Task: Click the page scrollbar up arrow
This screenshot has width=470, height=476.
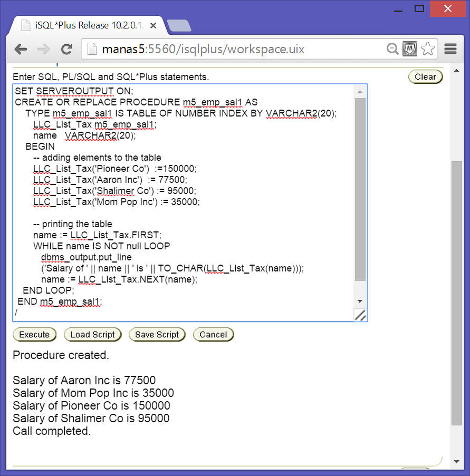Action: (456, 71)
